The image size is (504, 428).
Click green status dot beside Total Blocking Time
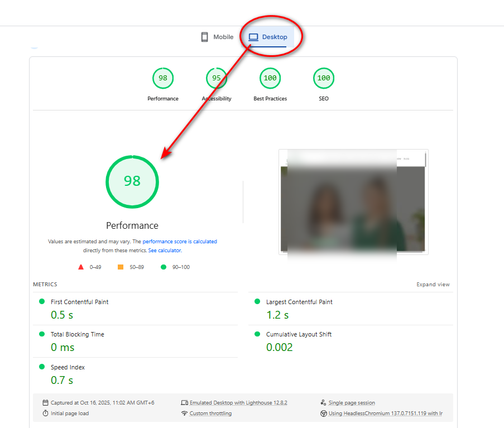point(42,334)
